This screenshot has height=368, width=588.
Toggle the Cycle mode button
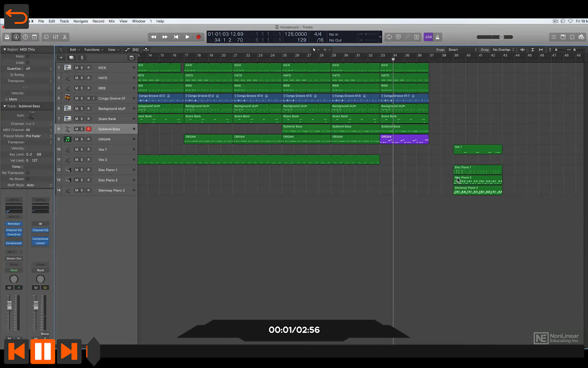click(389, 37)
